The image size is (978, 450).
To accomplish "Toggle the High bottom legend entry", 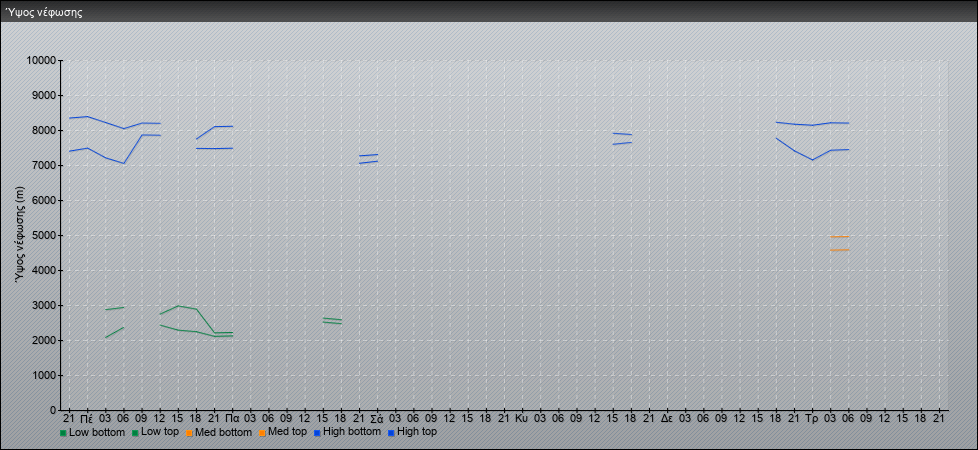I will [x=347, y=432].
